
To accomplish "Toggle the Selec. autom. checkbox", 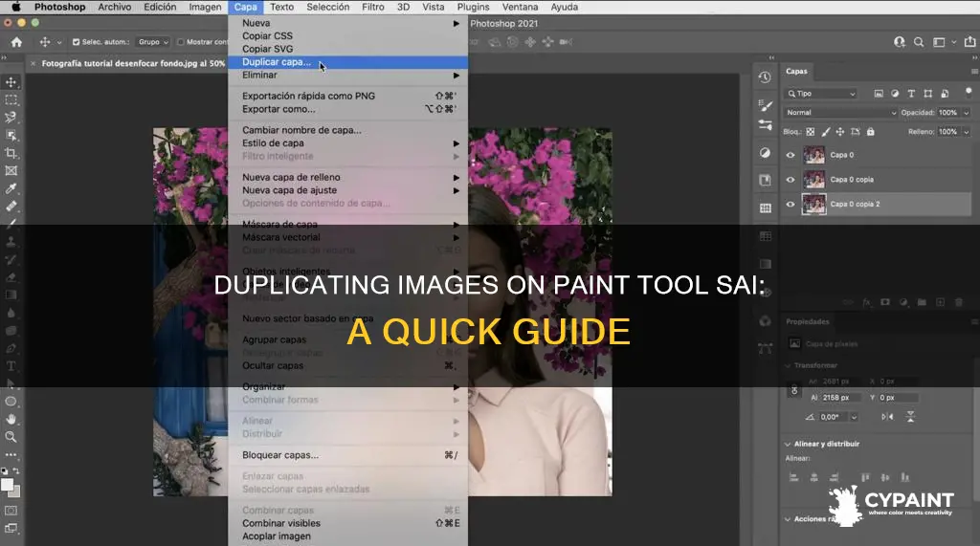I will pyautogui.click(x=77, y=42).
